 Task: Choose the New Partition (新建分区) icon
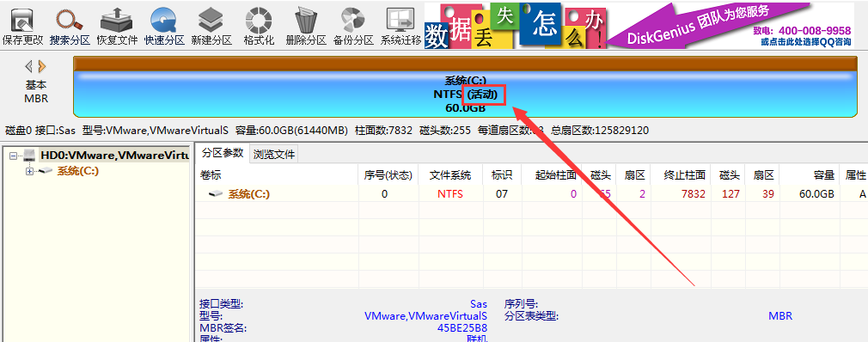[x=211, y=26]
